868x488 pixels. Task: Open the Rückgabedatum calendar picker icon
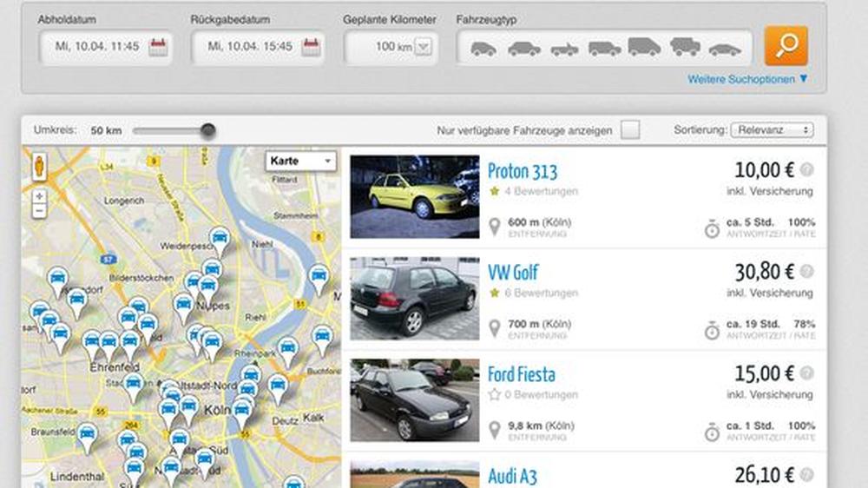[x=310, y=47]
